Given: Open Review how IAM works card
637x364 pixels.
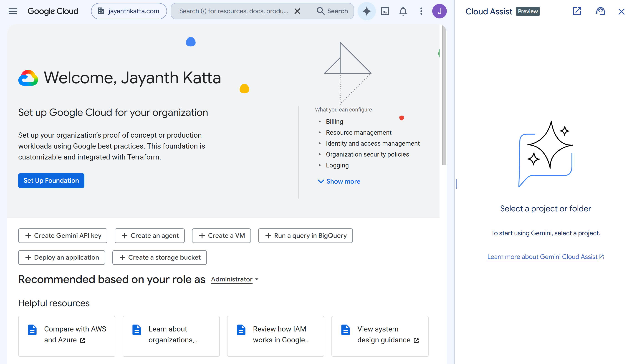Looking at the screenshot, I should click(276, 336).
